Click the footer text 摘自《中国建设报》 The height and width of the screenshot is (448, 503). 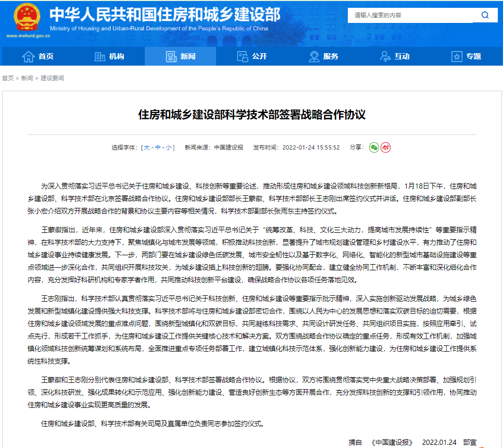click(381, 443)
